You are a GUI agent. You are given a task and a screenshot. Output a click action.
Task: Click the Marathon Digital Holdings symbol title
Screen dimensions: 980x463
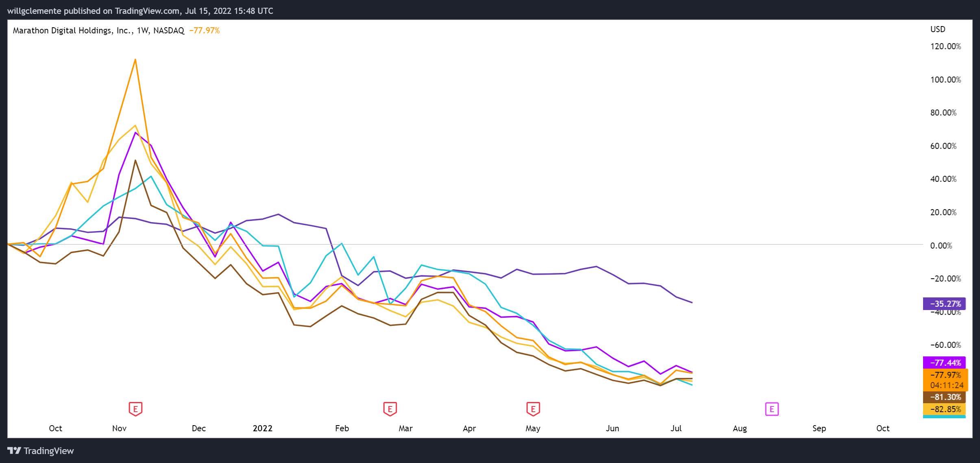click(71, 31)
